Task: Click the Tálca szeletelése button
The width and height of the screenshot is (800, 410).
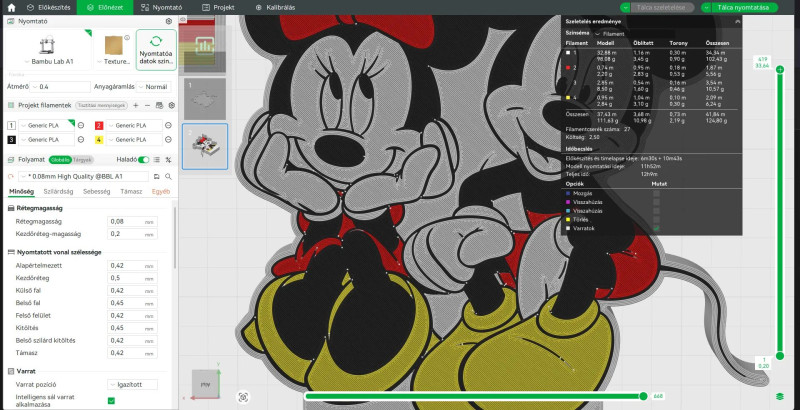Action: tap(661, 8)
